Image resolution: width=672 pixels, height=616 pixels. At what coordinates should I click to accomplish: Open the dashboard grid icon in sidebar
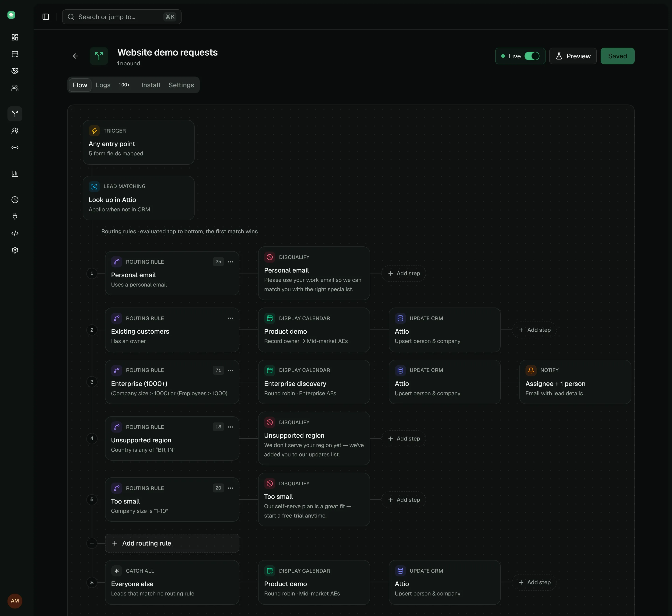click(x=15, y=37)
